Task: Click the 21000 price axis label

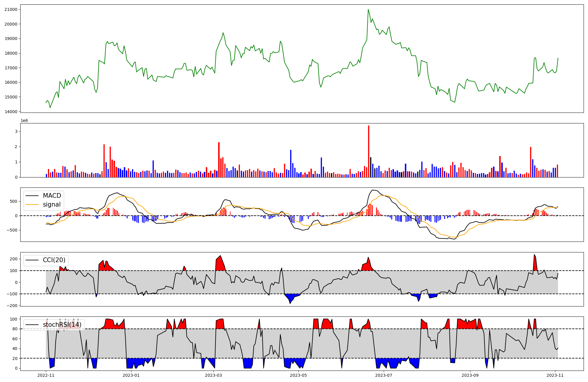Action: [11, 9]
